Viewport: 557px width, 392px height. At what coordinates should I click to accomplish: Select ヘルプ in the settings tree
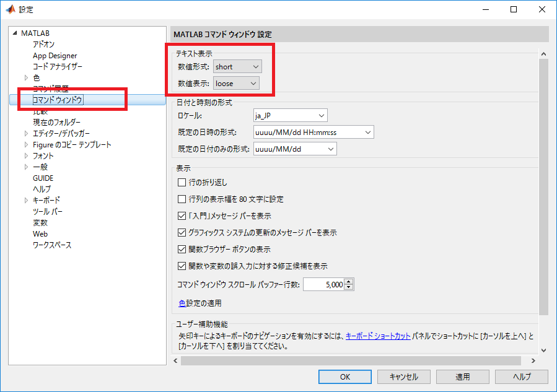[x=42, y=189]
